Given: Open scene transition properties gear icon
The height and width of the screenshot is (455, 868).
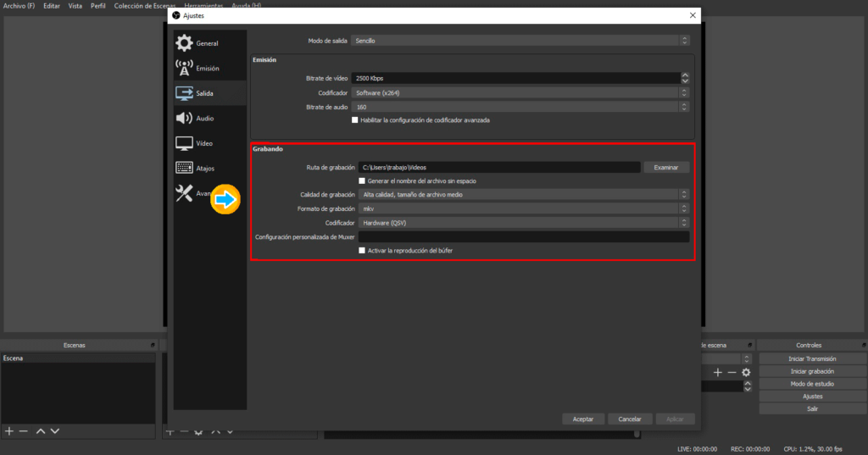Looking at the screenshot, I should click(x=746, y=373).
